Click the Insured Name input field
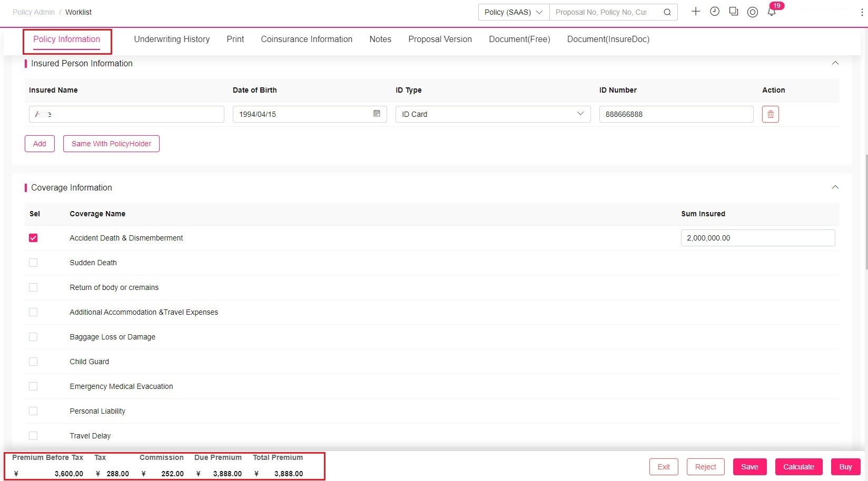The height and width of the screenshot is (481, 868). pos(126,114)
